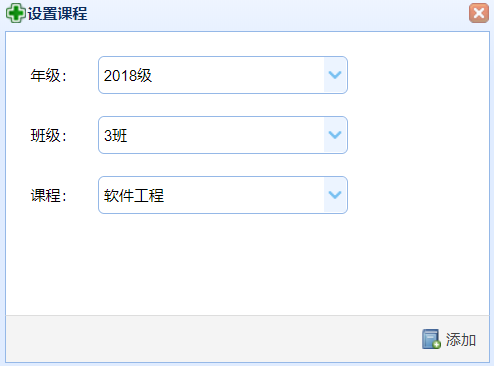
Task: Click the 班级: label
Action: [x=49, y=135]
